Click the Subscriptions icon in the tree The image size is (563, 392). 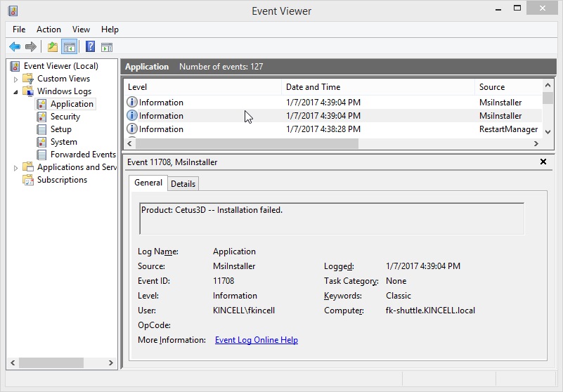click(28, 180)
